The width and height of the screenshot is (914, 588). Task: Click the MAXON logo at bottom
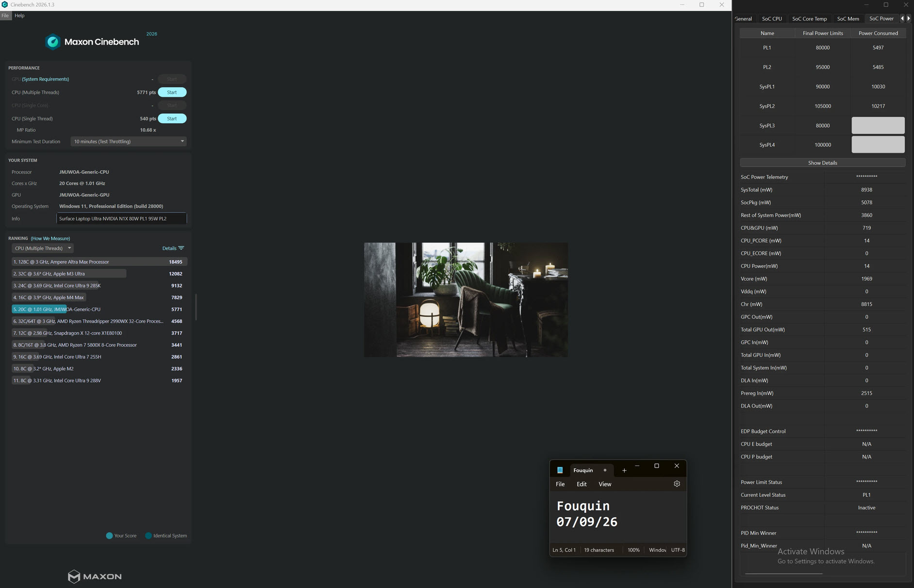point(95,576)
